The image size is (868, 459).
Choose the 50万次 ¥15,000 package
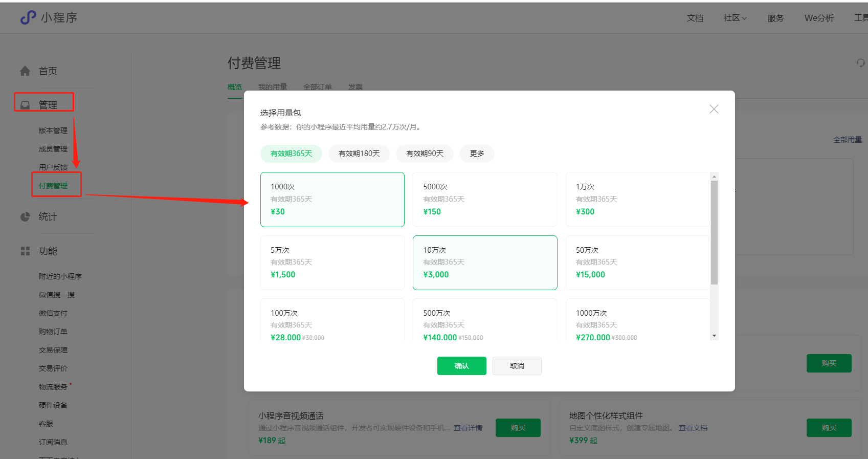[x=637, y=263]
